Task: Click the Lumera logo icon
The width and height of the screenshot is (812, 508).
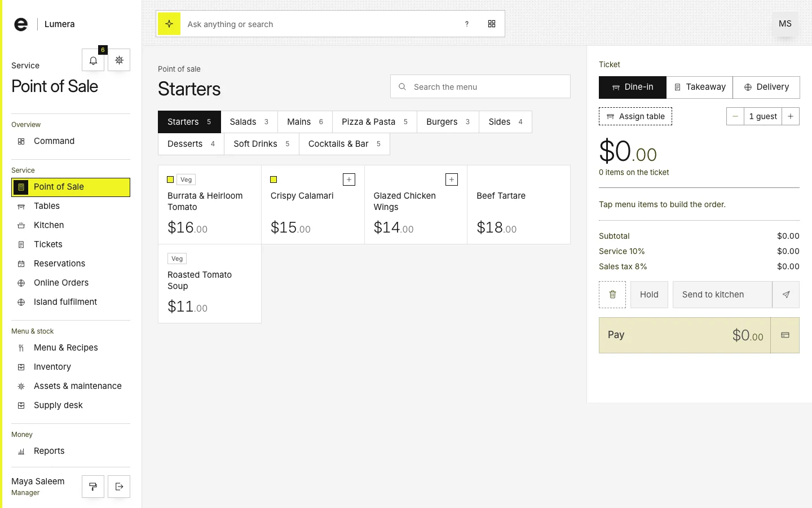Action: click(21, 24)
